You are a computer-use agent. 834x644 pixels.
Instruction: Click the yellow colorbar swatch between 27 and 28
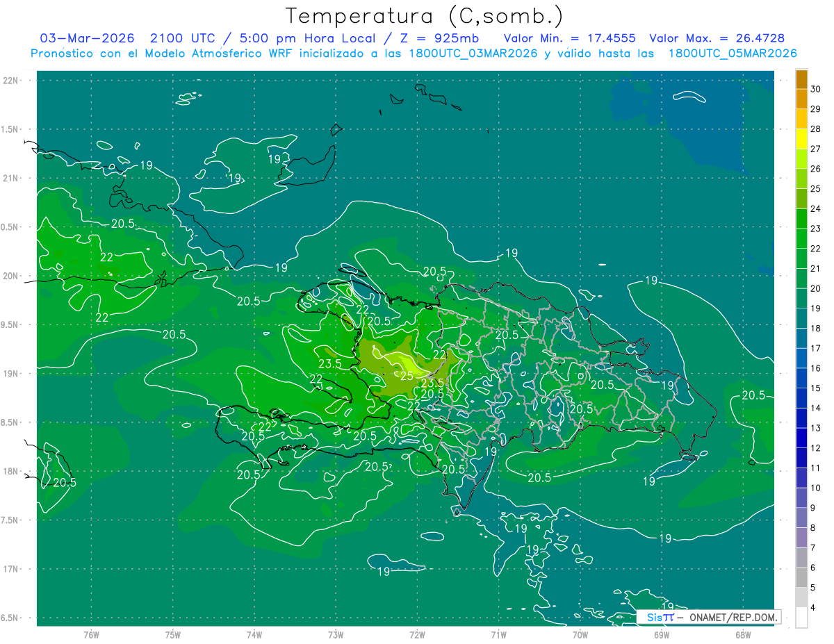pos(801,139)
